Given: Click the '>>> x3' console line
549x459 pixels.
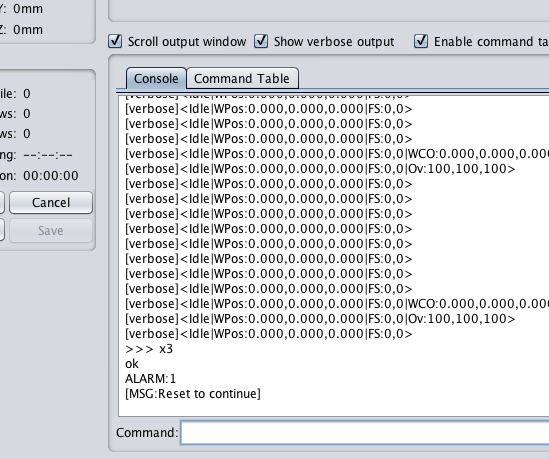Looking at the screenshot, I should [149, 349].
